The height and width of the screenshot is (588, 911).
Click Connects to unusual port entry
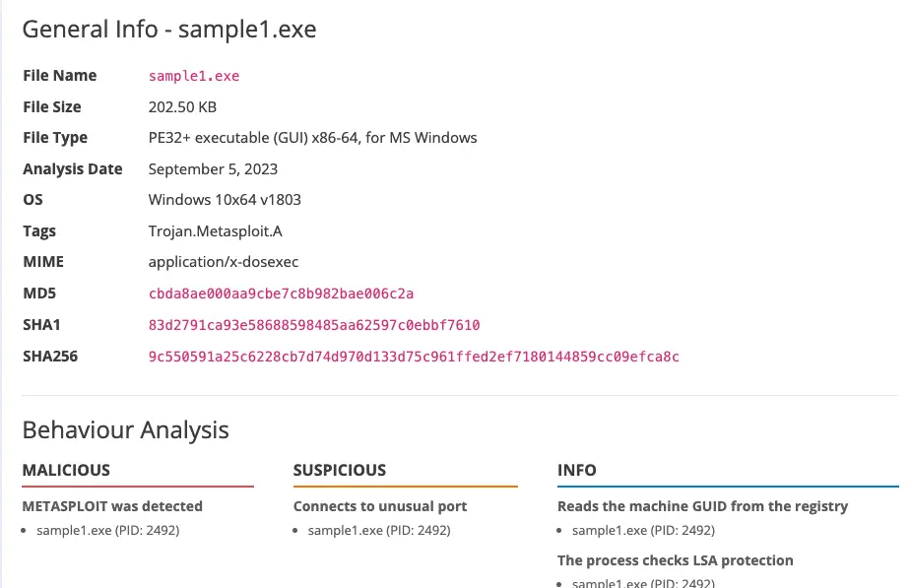click(x=380, y=506)
